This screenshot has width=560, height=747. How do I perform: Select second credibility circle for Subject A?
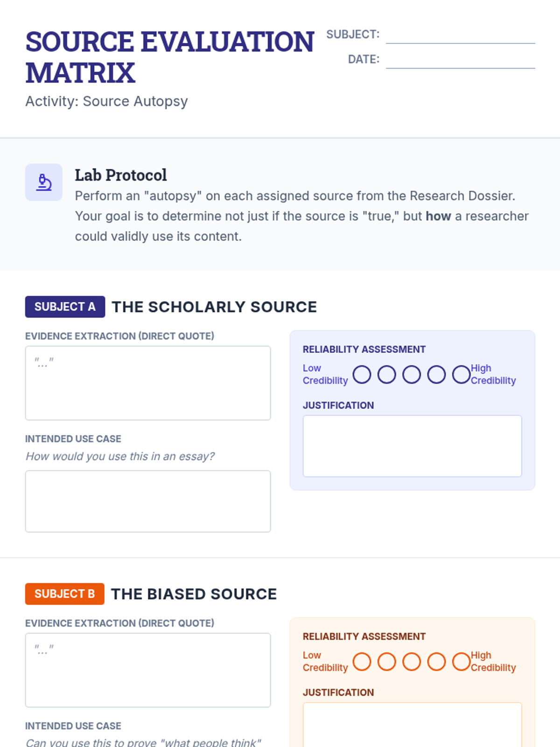[x=386, y=374]
